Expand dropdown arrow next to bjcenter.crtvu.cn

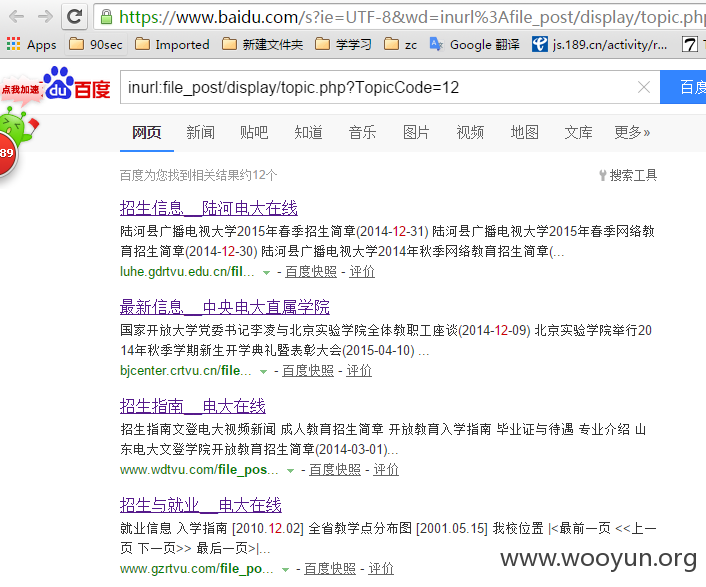pyautogui.click(x=263, y=372)
